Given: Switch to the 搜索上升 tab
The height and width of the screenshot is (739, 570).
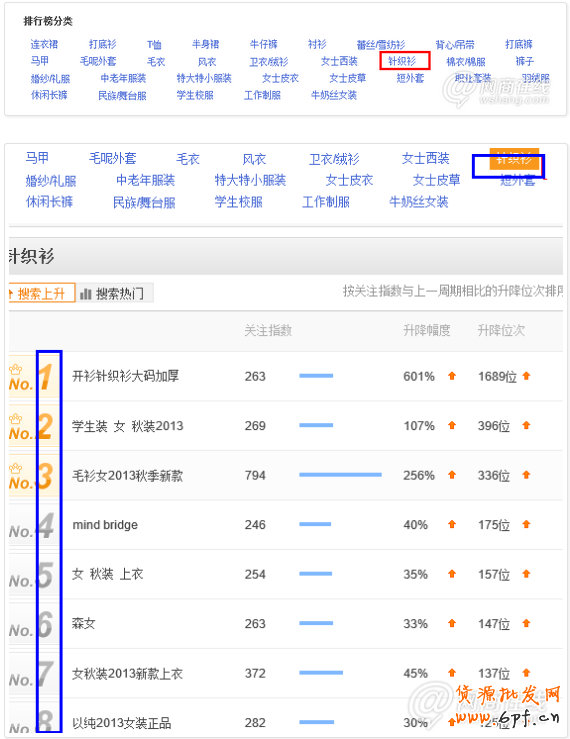Looking at the screenshot, I should coord(41,293).
